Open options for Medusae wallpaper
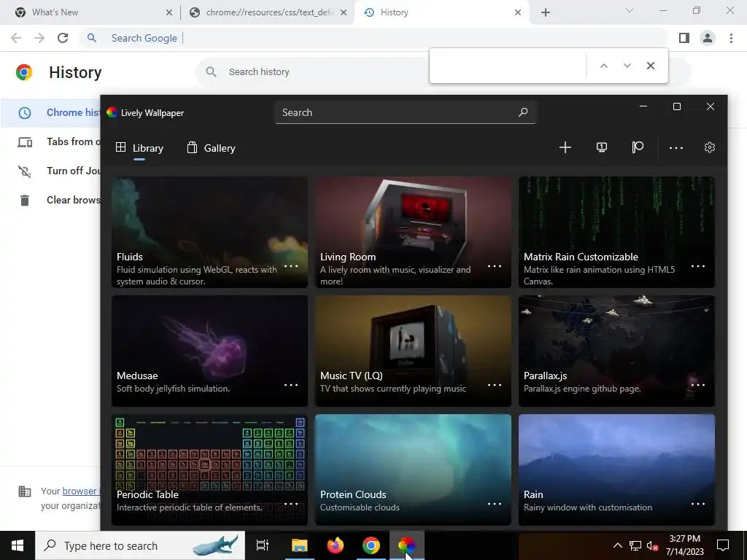The image size is (747, 560). [291, 385]
